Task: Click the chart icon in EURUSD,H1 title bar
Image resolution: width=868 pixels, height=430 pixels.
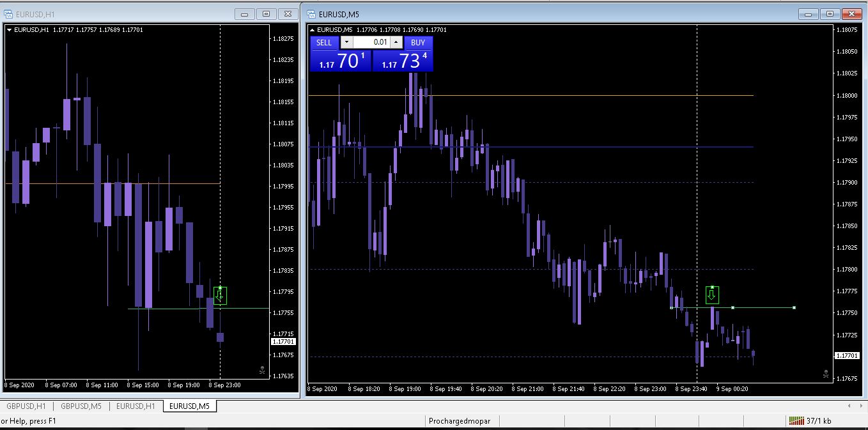Action: (x=8, y=13)
